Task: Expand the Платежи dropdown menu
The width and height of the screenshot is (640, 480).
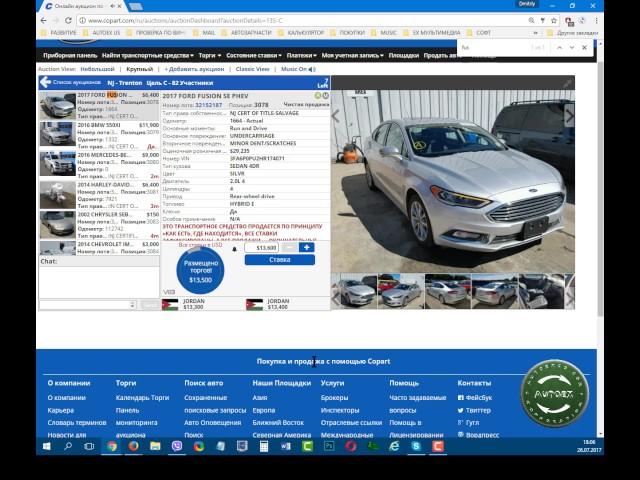Action: click(302, 56)
